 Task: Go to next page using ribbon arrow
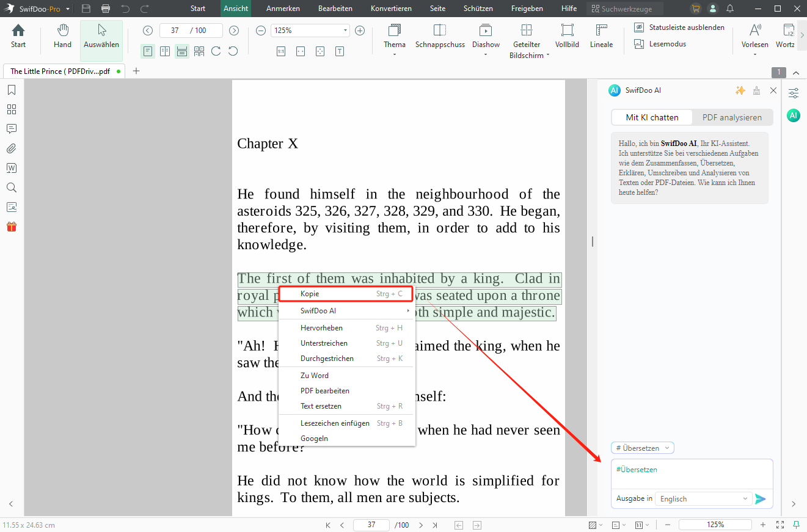pyautogui.click(x=234, y=31)
